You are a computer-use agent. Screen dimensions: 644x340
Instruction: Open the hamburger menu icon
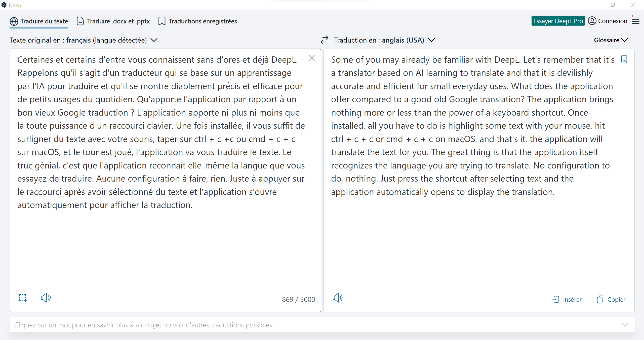pos(635,20)
